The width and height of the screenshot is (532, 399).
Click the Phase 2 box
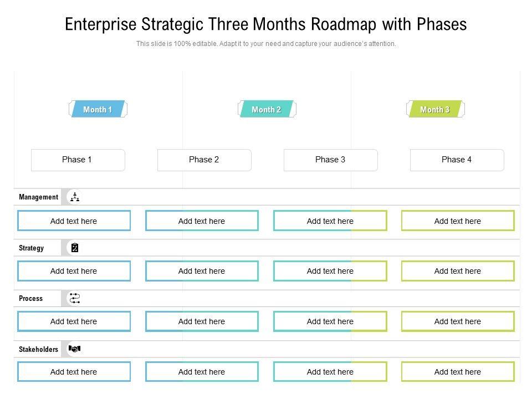(x=204, y=160)
